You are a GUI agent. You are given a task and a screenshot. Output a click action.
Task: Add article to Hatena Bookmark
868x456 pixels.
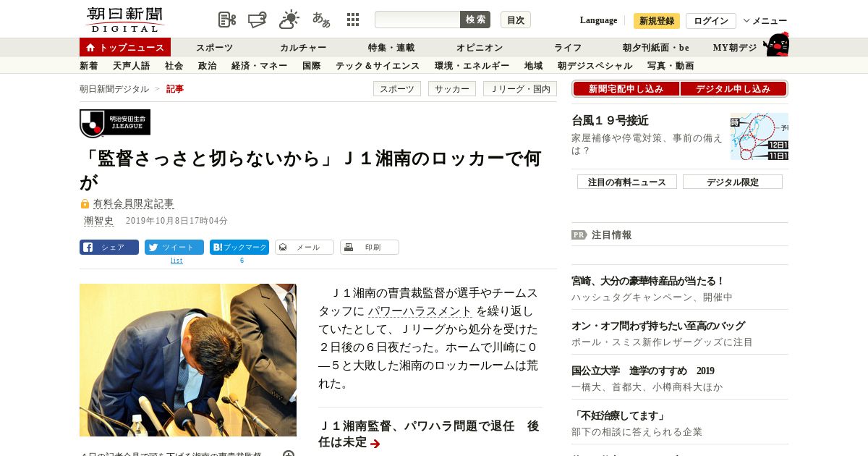(239, 247)
